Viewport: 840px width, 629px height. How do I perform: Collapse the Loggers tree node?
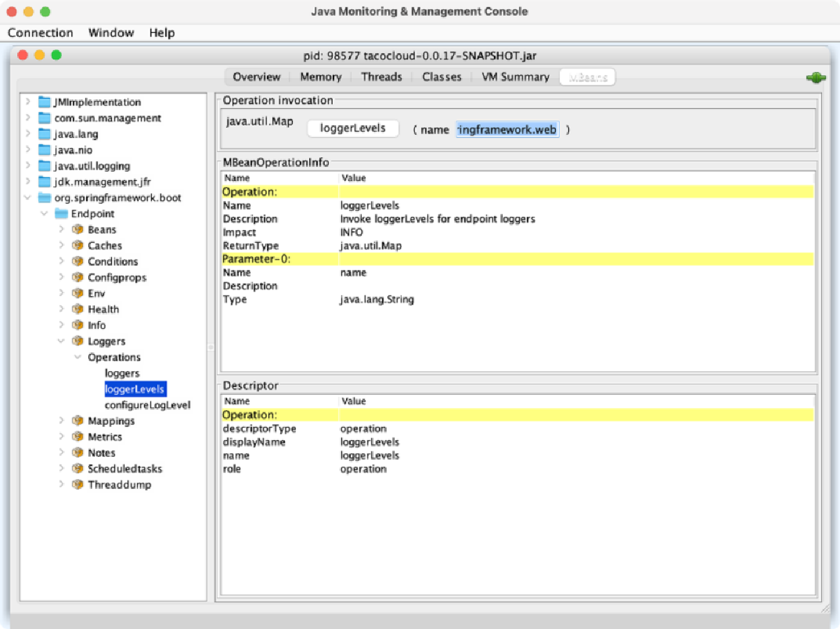tap(61, 341)
